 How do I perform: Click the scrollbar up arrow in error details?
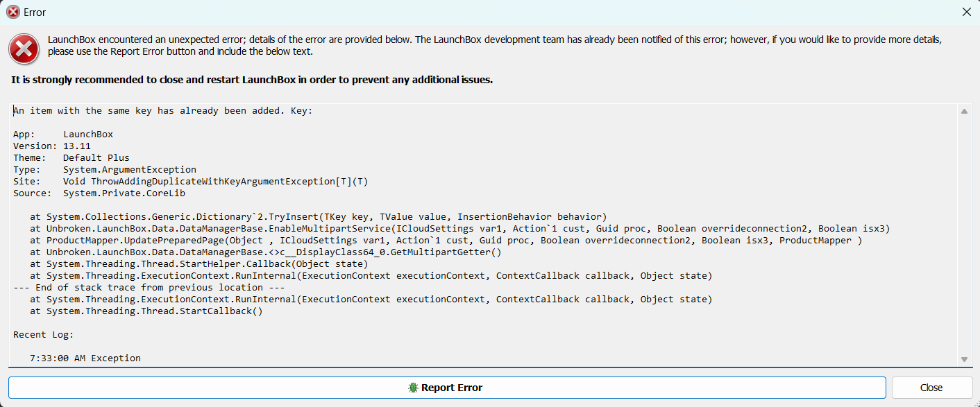(x=964, y=111)
